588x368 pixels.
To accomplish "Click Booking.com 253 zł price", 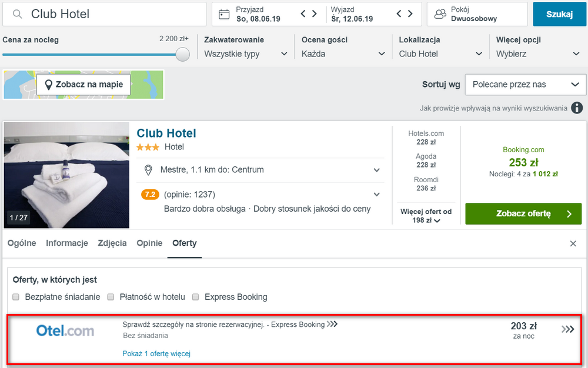I will pos(523,162).
